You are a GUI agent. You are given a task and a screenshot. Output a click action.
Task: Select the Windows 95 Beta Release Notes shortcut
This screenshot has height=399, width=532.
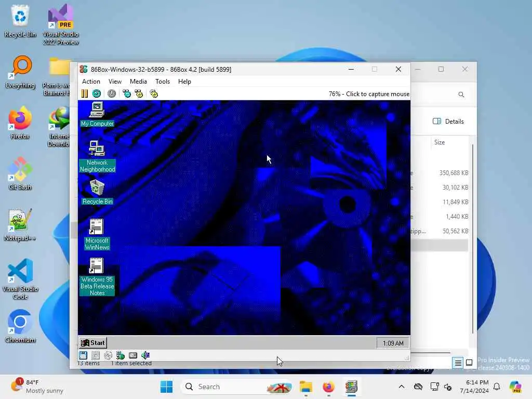[x=97, y=277]
